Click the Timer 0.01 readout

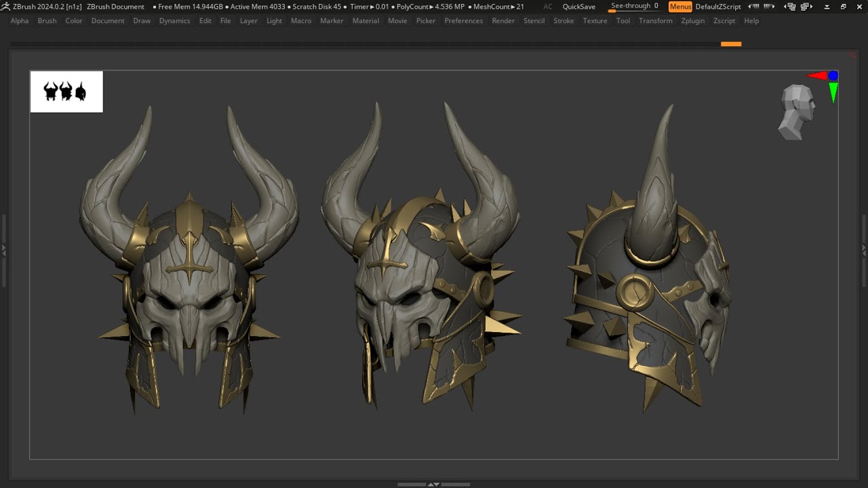point(370,7)
